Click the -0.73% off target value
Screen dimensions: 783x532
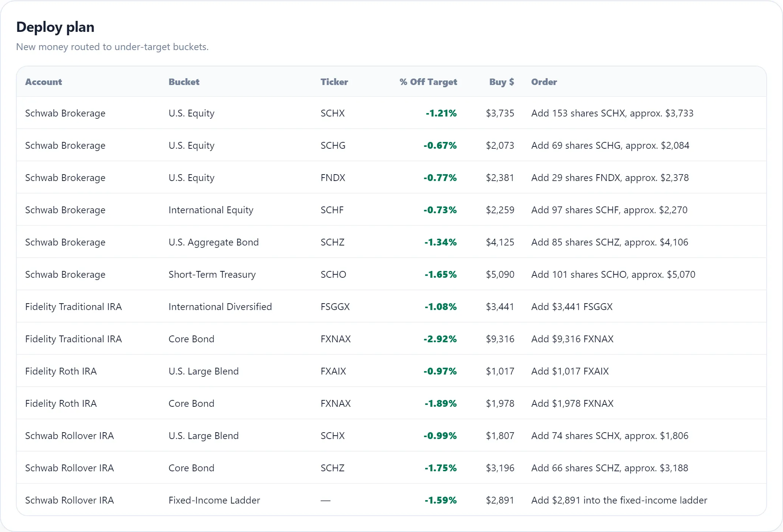click(x=440, y=210)
